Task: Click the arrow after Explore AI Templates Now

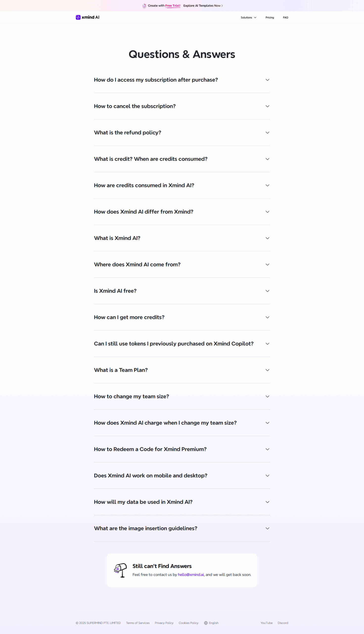Action: pyautogui.click(x=222, y=5)
